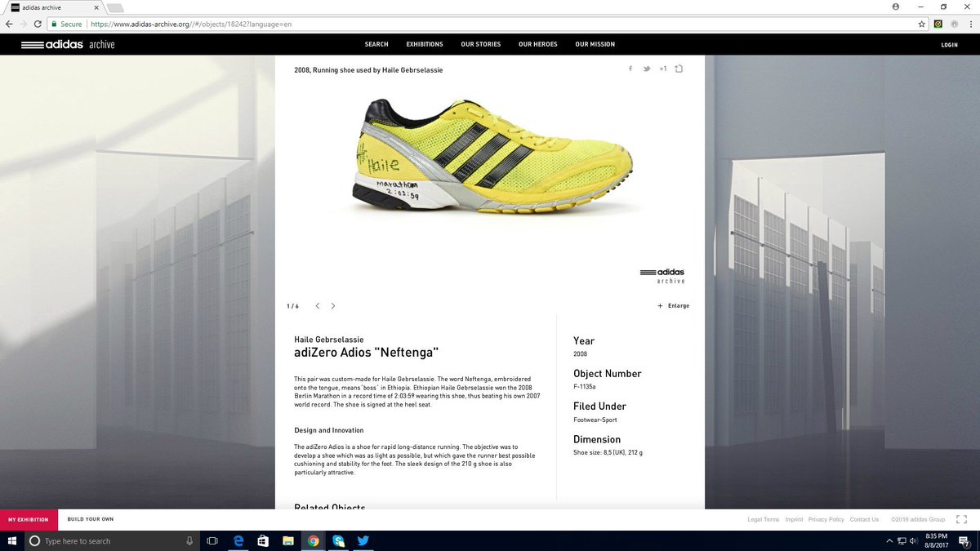Open the OUR STORIES menu item
Viewport: 980px width, 551px height.
[481, 44]
